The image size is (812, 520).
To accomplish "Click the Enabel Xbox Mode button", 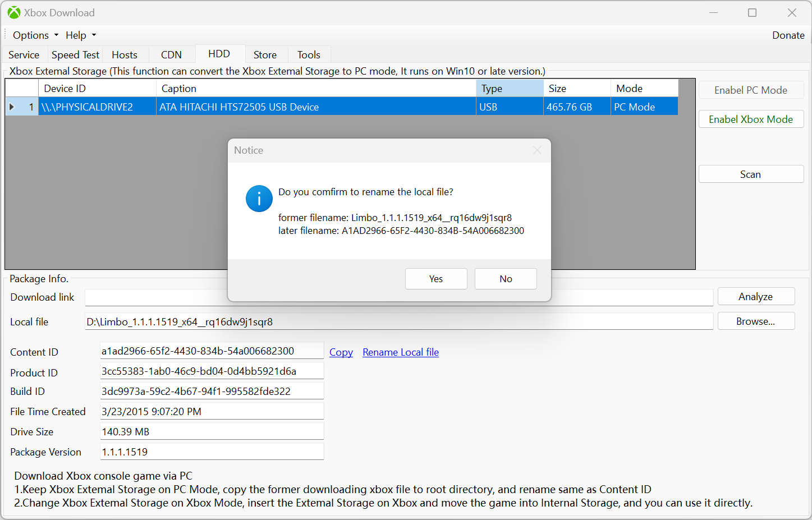I will coord(751,119).
